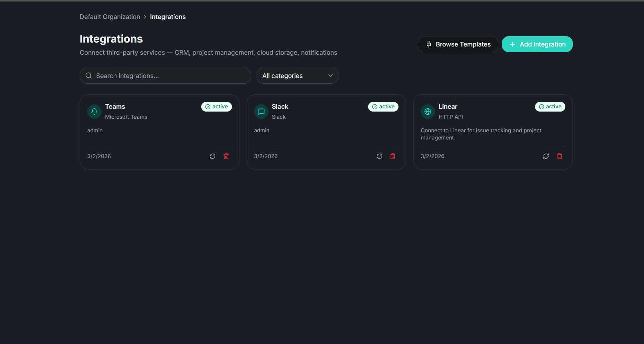Delete the Teams integration

pos(226,156)
